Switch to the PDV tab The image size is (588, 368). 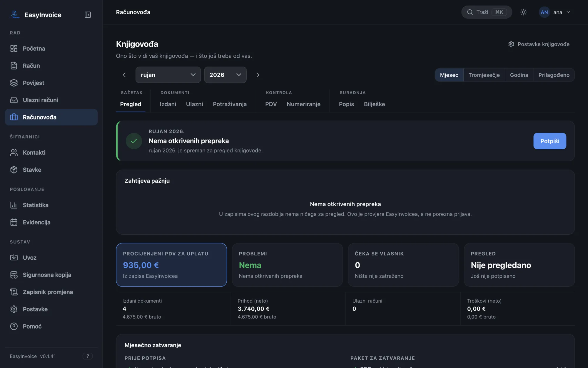tap(271, 104)
